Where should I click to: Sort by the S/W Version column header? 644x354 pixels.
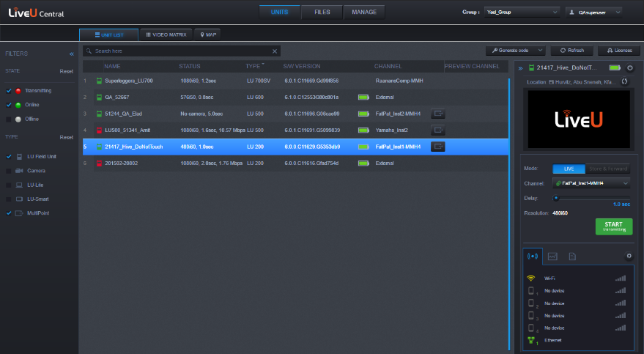(x=302, y=66)
